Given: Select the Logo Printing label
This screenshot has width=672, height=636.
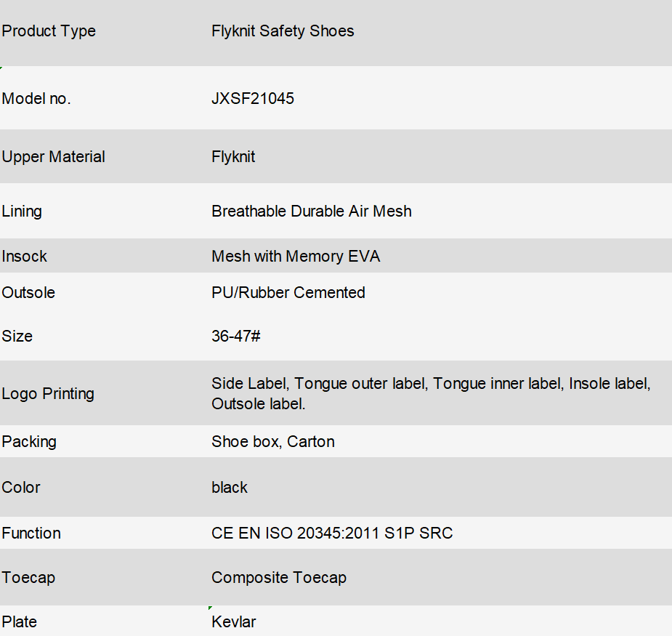Looking at the screenshot, I should click(x=48, y=394).
